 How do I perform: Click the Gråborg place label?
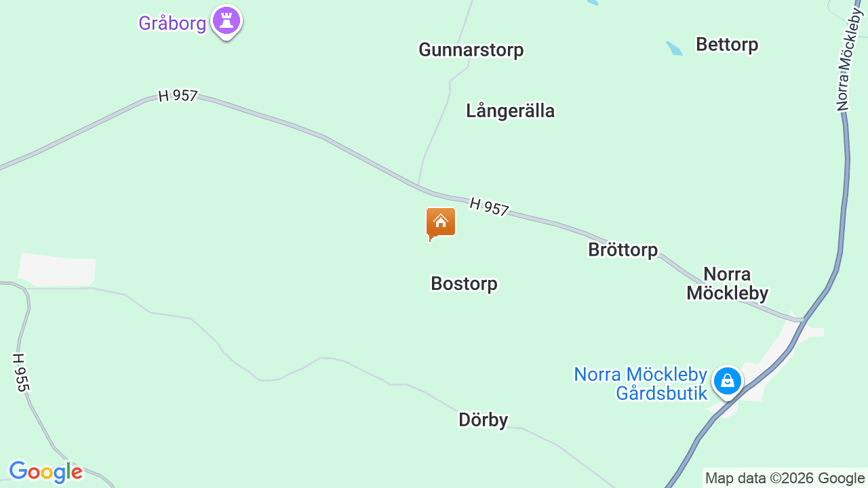172,23
